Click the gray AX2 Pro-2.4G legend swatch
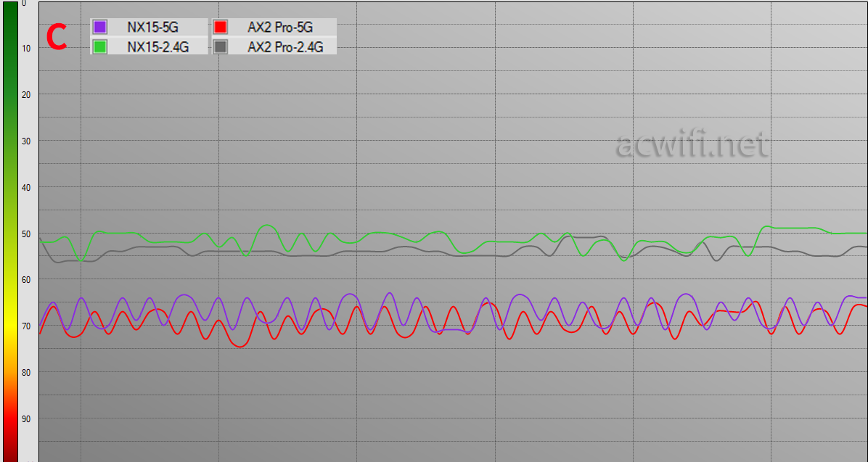Viewport: 868px width, 462px height. pyautogui.click(x=221, y=47)
